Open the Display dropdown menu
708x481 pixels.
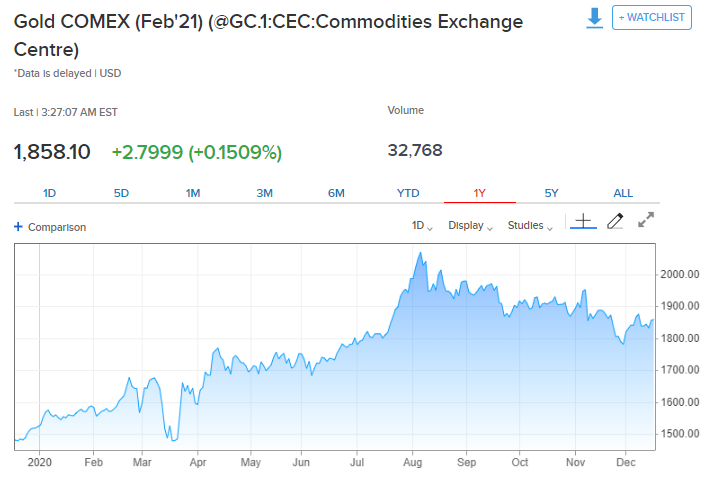[x=471, y=226]
